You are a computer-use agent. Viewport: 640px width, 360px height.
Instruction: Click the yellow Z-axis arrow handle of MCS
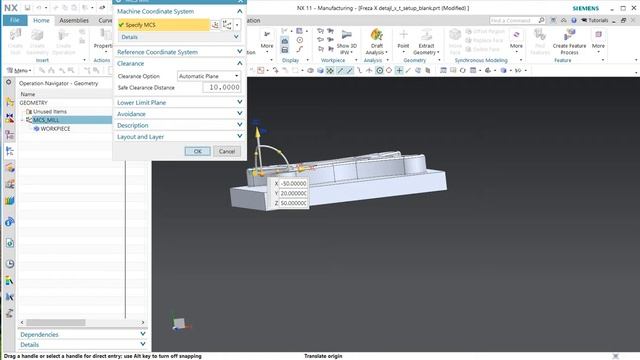point(257,133)
